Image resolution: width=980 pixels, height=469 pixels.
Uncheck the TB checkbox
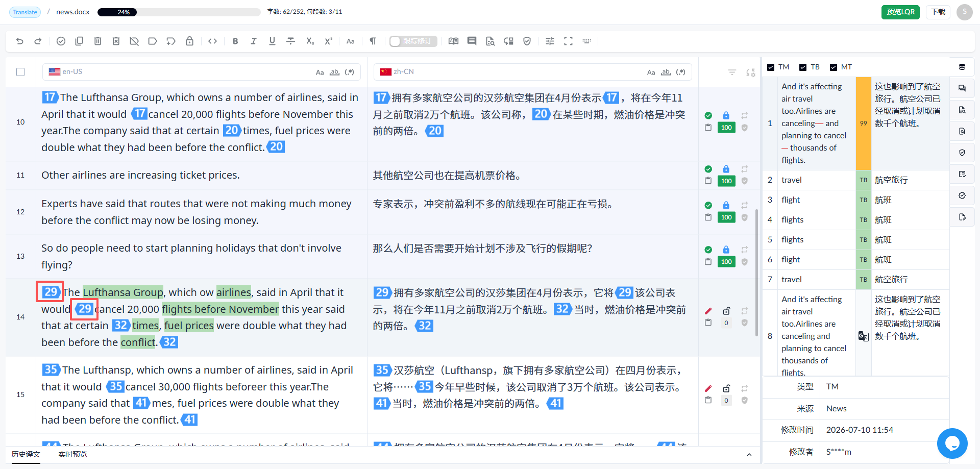click(803, 67)
